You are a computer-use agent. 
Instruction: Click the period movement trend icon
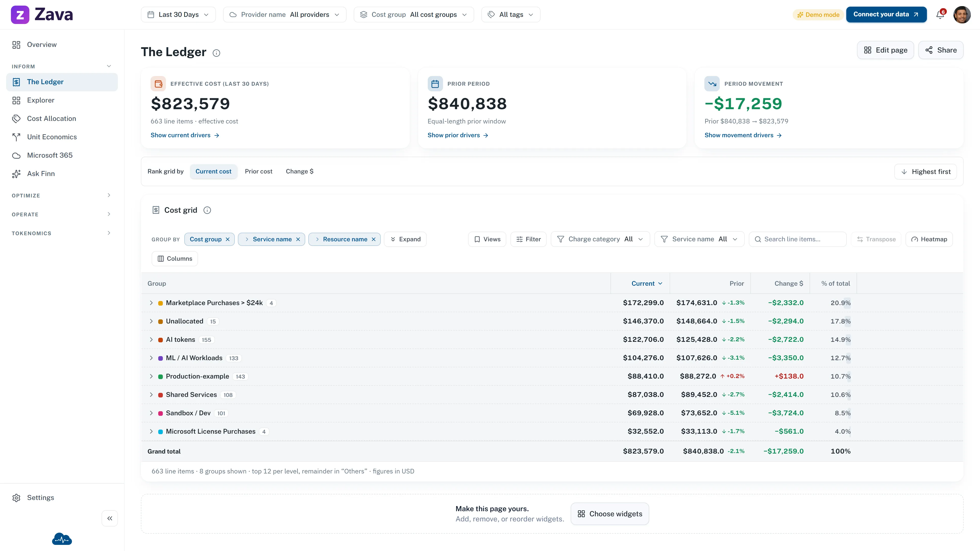tap(712, 84)
